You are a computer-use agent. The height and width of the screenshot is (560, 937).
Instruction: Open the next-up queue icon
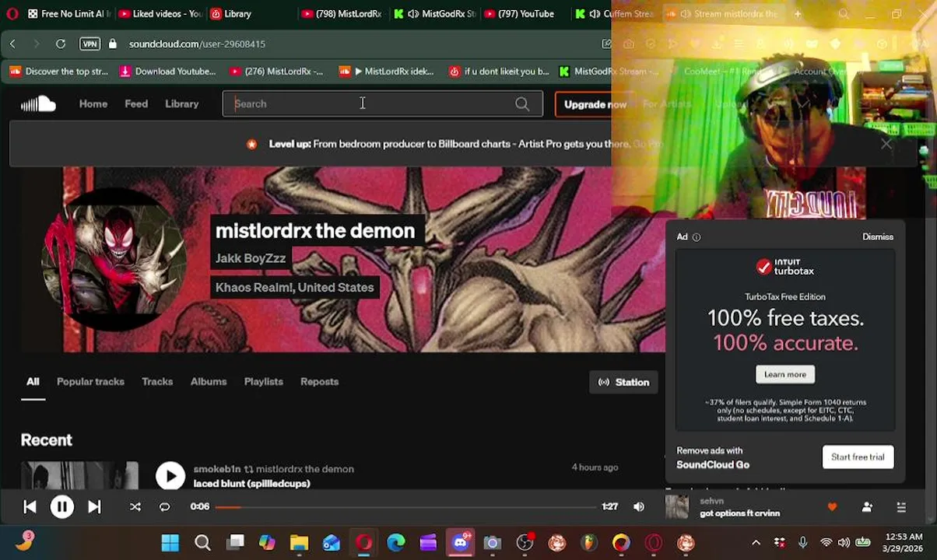(901, 507)
